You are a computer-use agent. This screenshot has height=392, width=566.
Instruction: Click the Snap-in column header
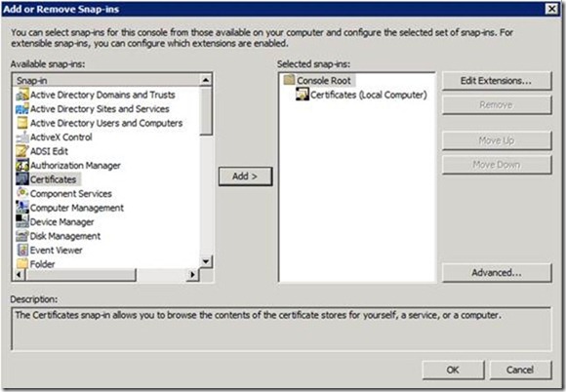pos(106,80)
